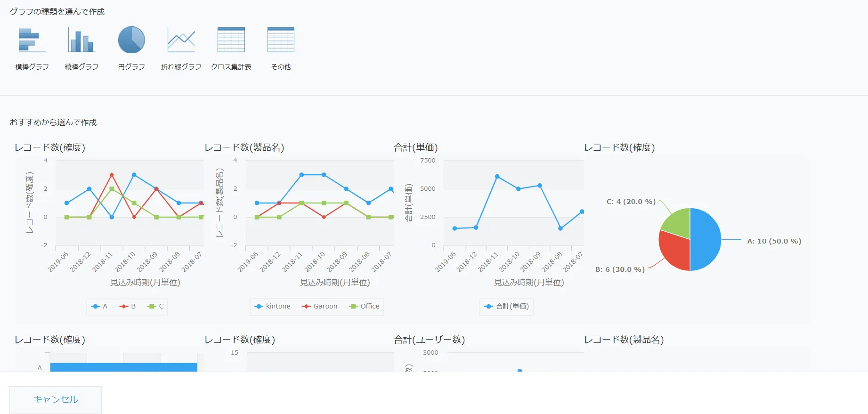Click the 折れ線グラフ label
Image resolution: width=868 pixels, height=414 pixels.
(x=181, y=67)
